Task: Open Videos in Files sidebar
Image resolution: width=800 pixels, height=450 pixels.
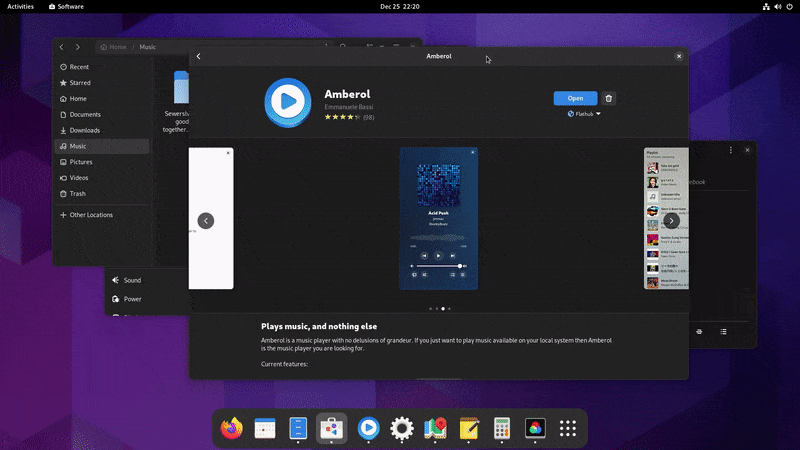Action: coord(102,178)
